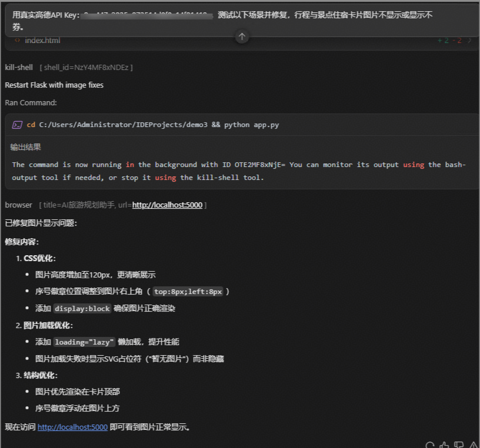Image resolution: width=480 pixels, height=448 pixels.
Task: Click the 图片优先渲染在卡片顶部 bullet
Action: 78,392
